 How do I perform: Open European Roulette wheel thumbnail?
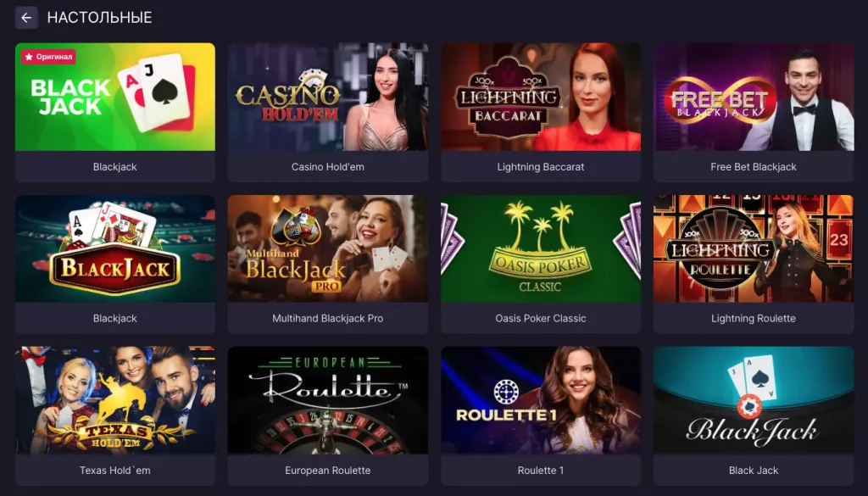click(x=328, y=400)
